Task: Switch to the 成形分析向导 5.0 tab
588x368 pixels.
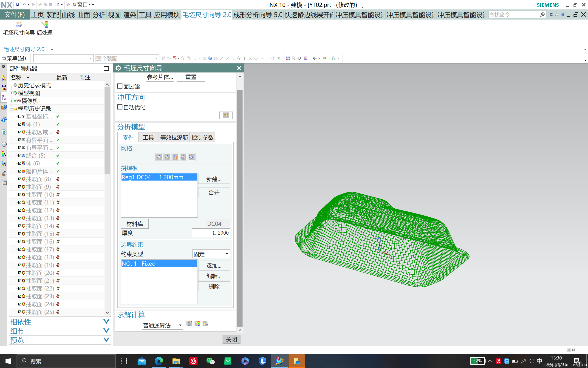Action: click(257, 14)
